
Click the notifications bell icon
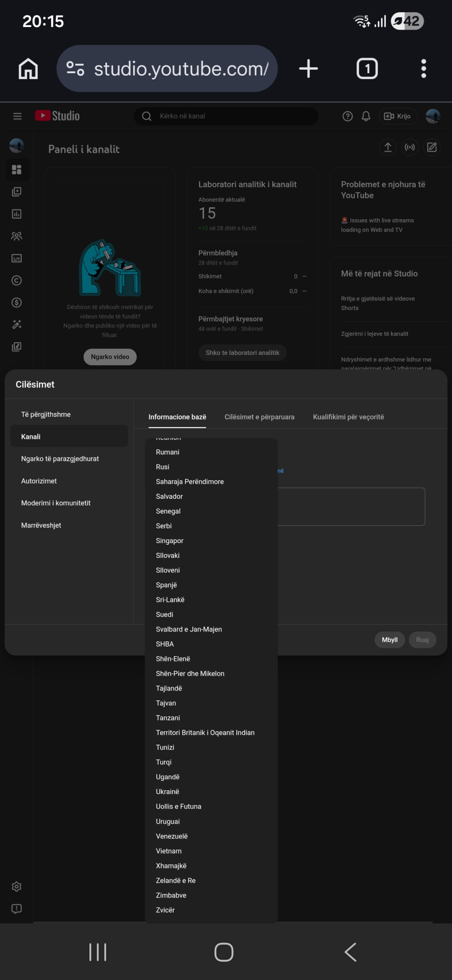[x=366, y=116]
